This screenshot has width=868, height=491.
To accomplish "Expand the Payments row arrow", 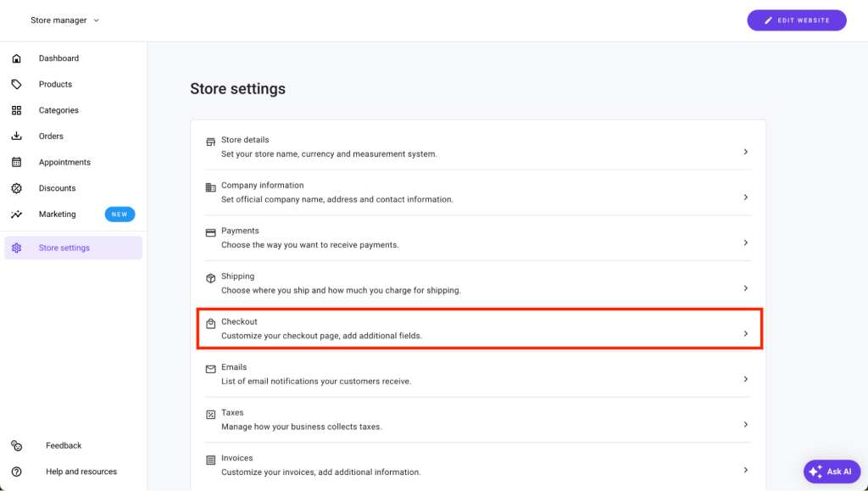I will 745,243.
